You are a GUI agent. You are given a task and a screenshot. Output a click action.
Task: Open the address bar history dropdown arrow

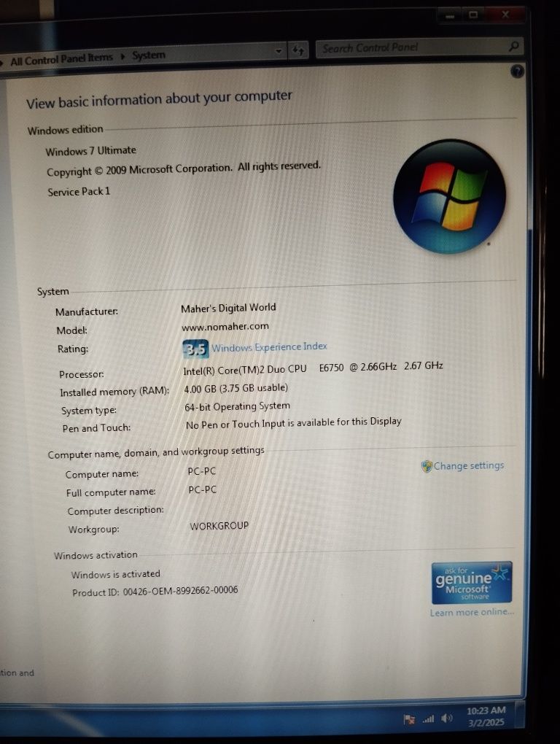pos(279,50)
